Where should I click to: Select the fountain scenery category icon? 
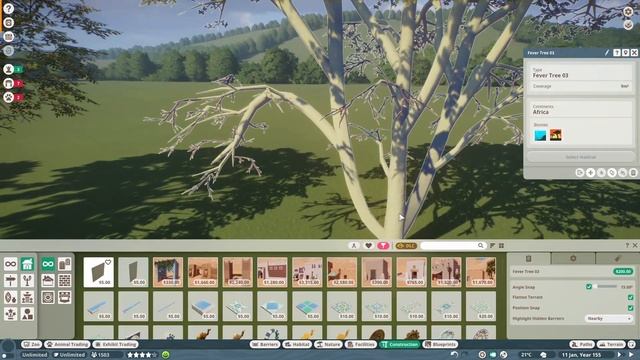click(27, 297)
